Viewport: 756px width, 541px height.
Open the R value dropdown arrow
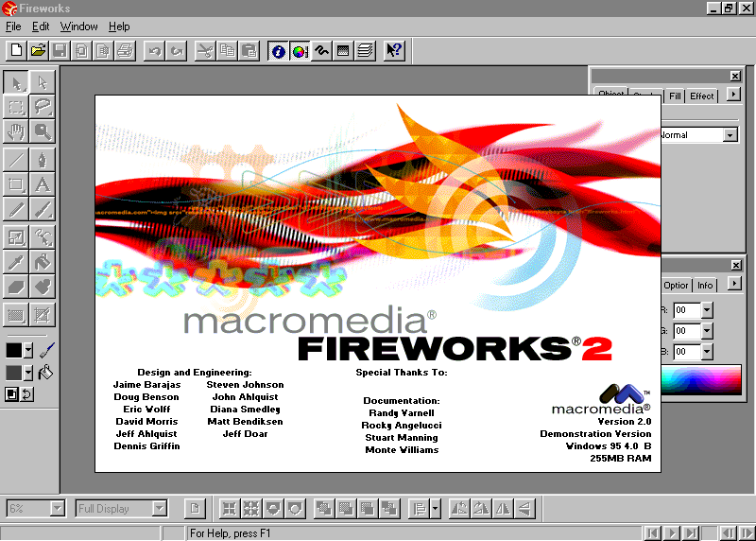707,310
